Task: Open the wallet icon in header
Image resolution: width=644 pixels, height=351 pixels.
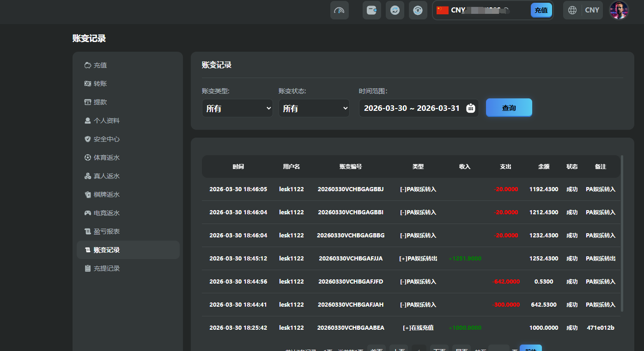Action: click(371, 10)
